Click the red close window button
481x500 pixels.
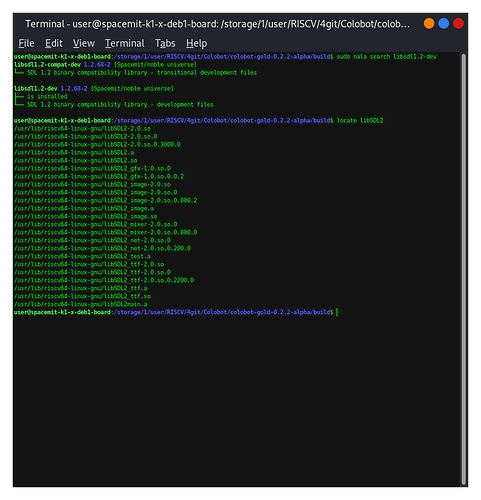tap(458, 24)
